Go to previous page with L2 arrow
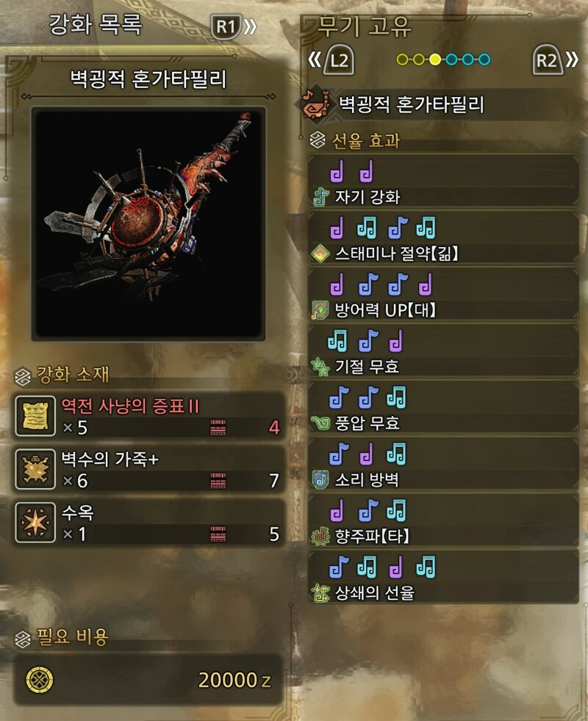The width and height of the screenshot is (588, 721). coord(331,60)
